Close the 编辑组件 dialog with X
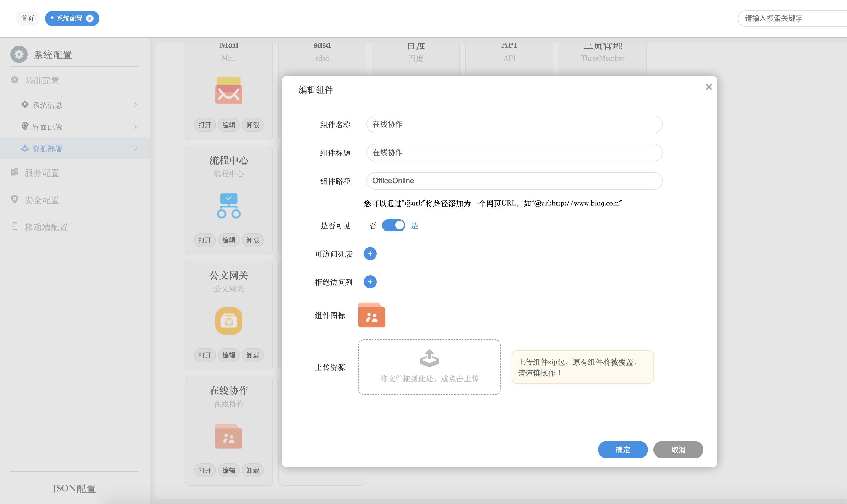 pyautogui.click(x=708, y=87)
